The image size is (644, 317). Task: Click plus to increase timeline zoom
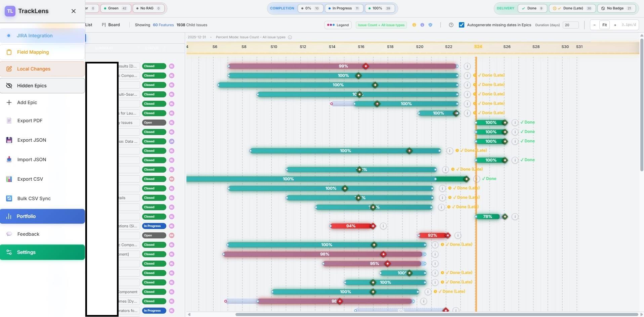615,25
